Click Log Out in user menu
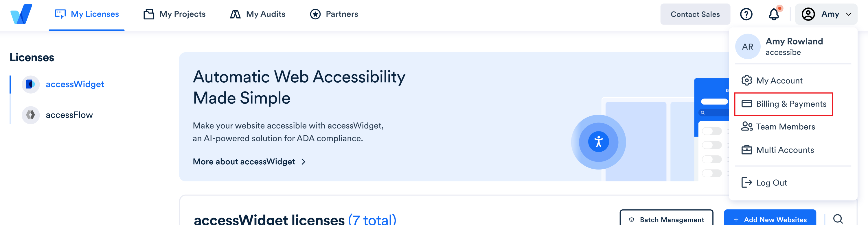This screenshot has width=868, height=225. tap(771, 183)
